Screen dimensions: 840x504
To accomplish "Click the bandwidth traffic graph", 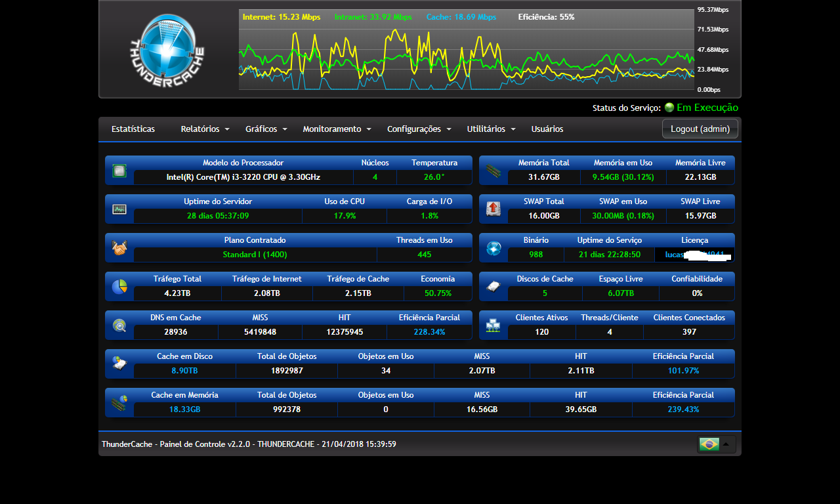I will point(466,50).
